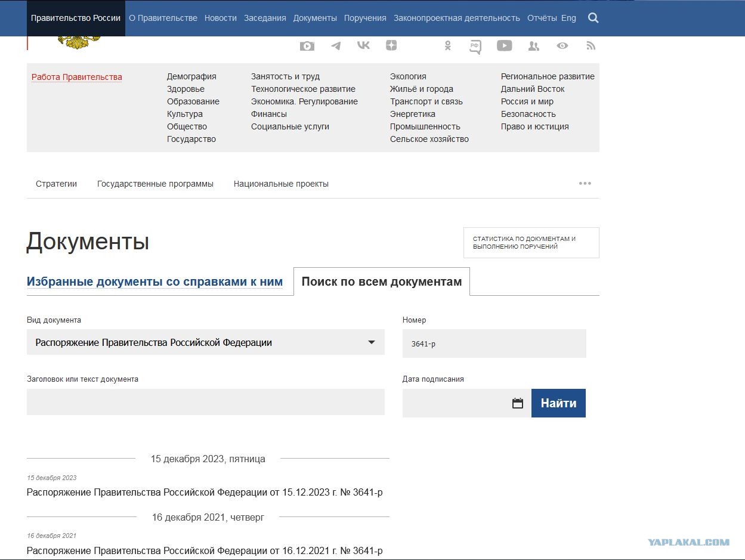The height and width of the screenshot is (560, 745).
Task: Open the Общество topic
Action: pos(187,126)
